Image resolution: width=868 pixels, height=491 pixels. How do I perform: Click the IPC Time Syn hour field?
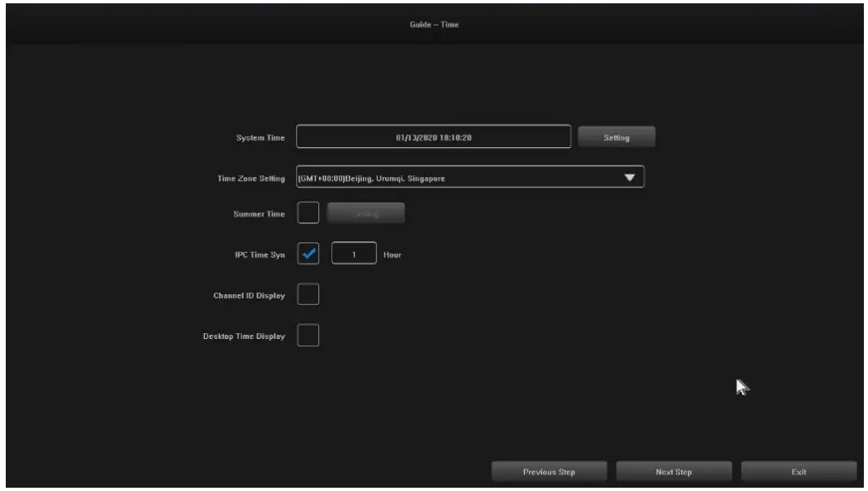click(354, 254)
